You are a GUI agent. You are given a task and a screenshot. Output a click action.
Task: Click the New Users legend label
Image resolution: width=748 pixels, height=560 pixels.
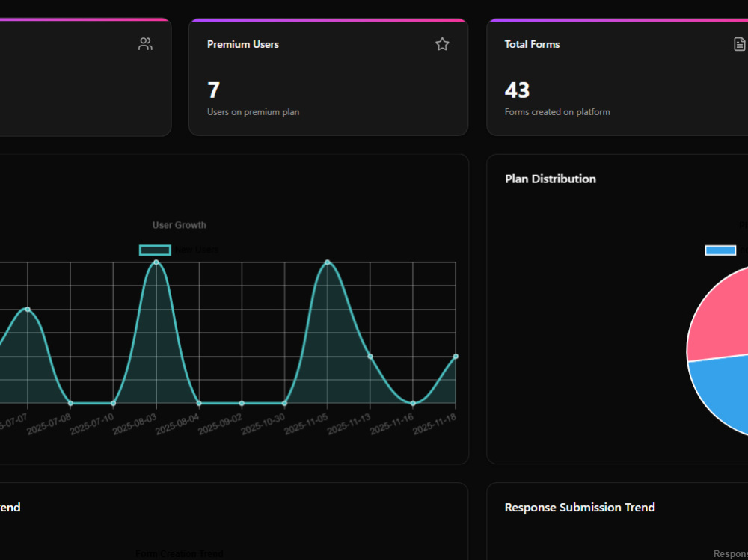(196, 250)
